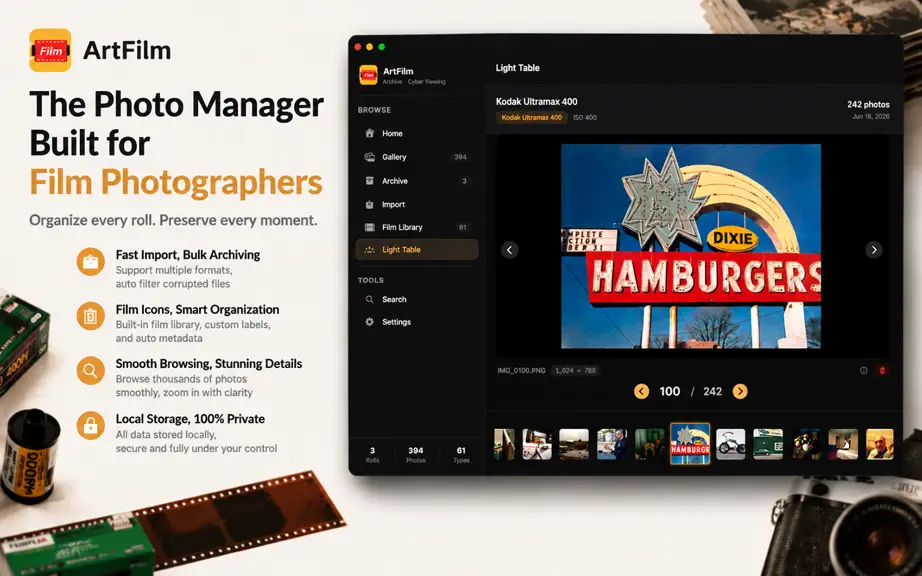Click the ArtFilm app logo in sidebar
This screenshot has width=922, height=576.
pos(368,75)
